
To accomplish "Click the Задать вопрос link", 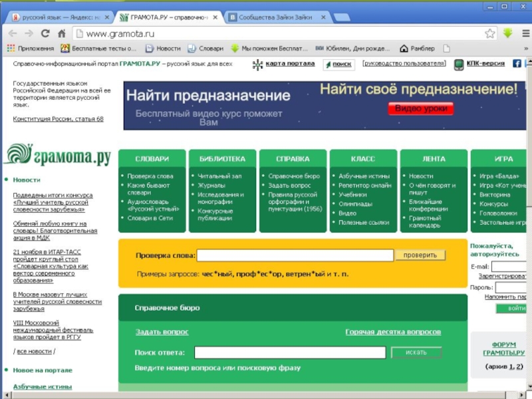I will 162,332.
